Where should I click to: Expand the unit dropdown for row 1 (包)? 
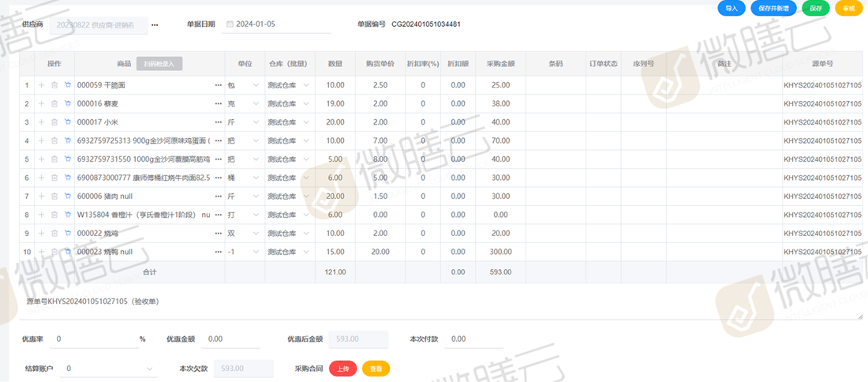tap(256, 85)
